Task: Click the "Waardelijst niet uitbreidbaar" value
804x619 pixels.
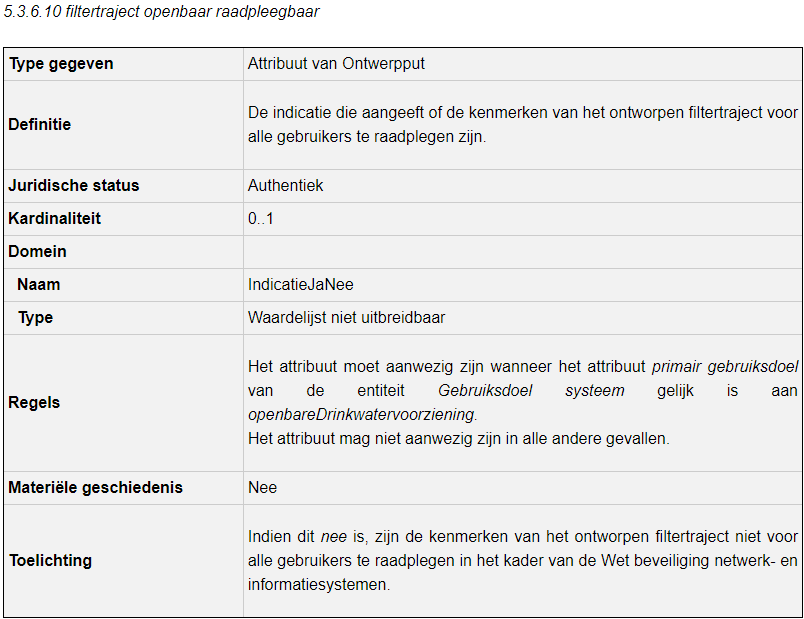Action: (346, 318)
